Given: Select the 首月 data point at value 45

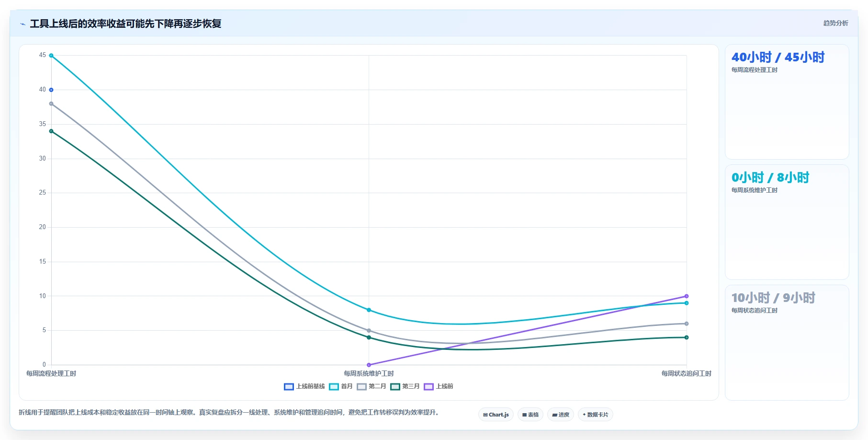Looking at the screenshot, I should [x=51, y=56].
